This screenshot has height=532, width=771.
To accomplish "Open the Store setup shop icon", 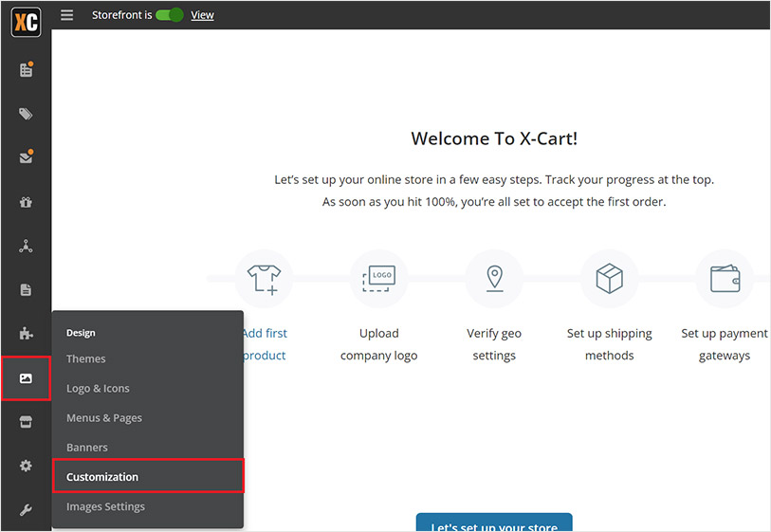I will click(26, 422).
